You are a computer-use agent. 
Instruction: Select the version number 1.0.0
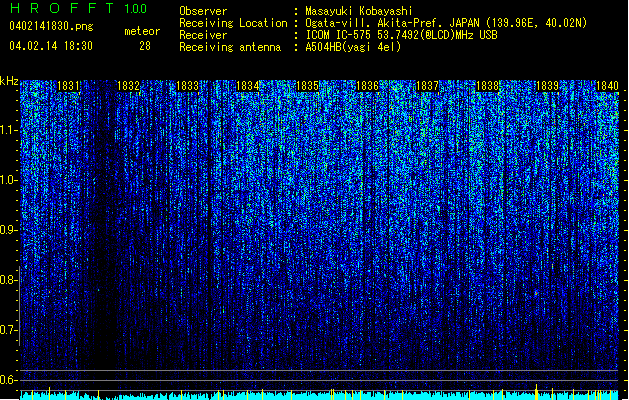[136, 8]
